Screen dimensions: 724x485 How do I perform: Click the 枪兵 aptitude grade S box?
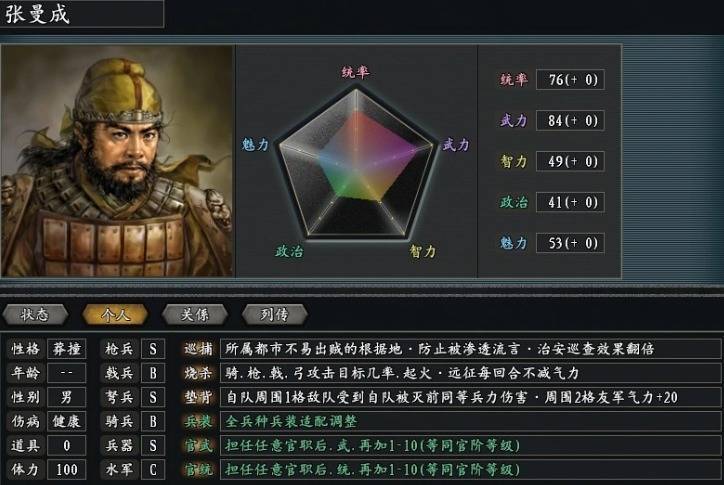click(x=152, y=350)
